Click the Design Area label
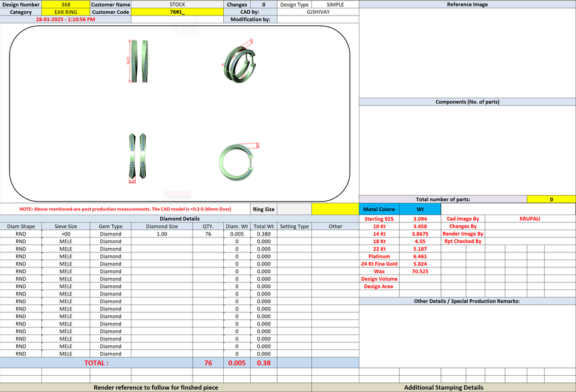 [x=379, y=287]
